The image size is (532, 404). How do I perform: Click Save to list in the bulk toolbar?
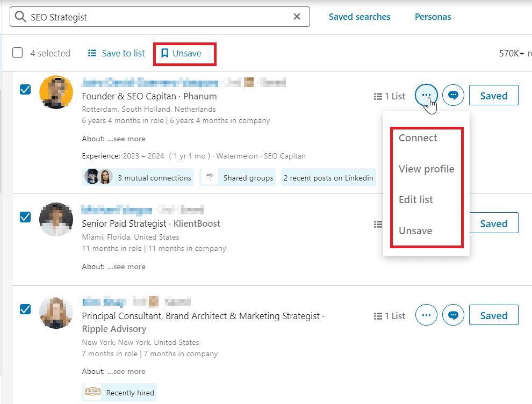[117, 53]
